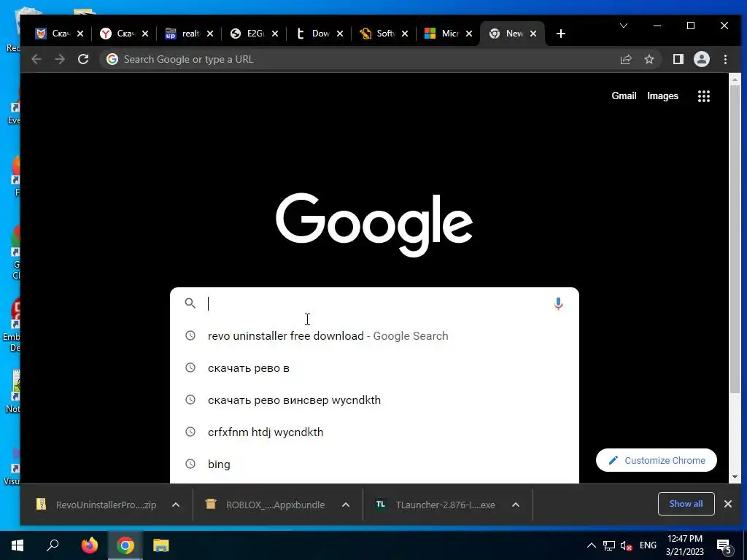Open the Chrome side panel
The height and width of the screenshot is (560, 747).
(x=678, y=59)
